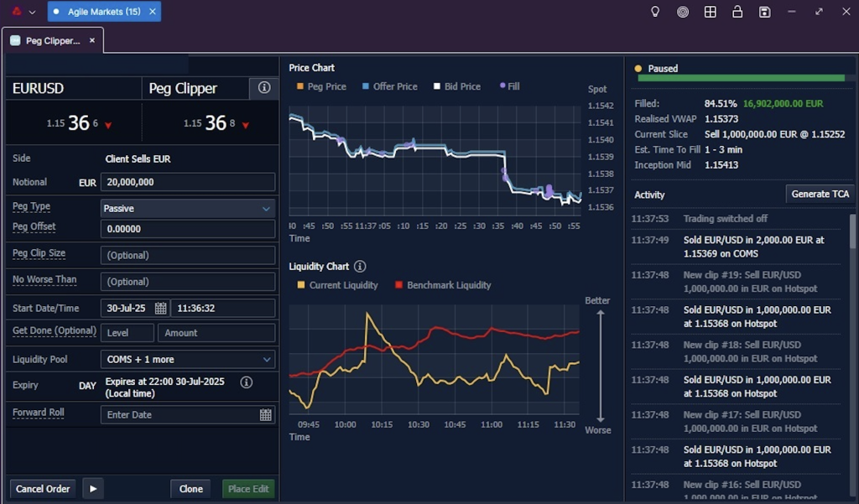Open the Liquidity Chart info icon

(360, 266)
